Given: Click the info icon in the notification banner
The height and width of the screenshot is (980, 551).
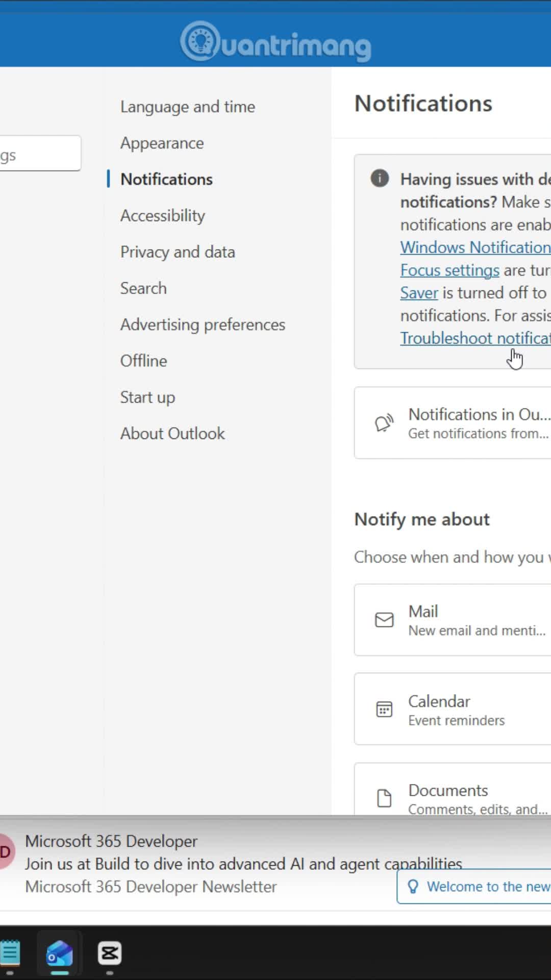Looking at the screenshot, I should click(x=380, y=178).
